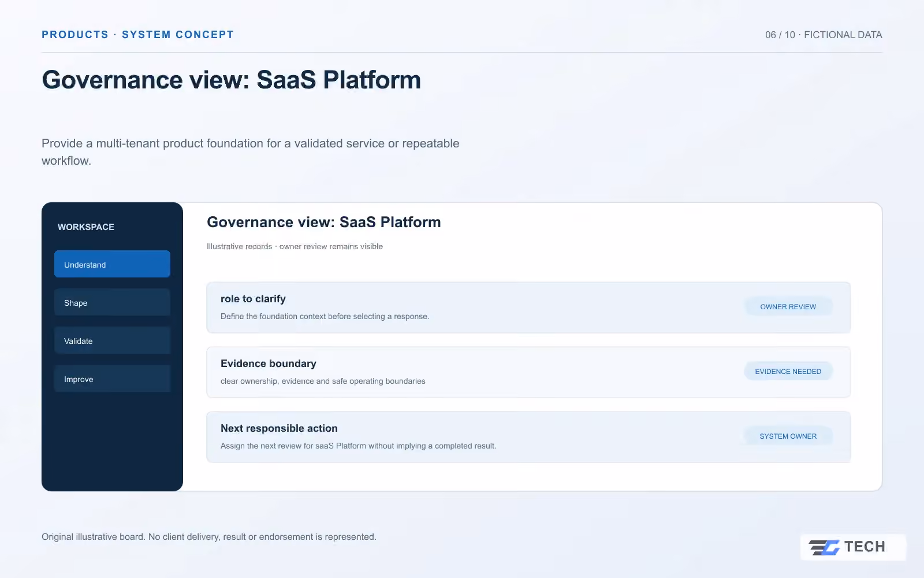The height and width of the screenshot is (578, 924).
Task: Click the SYSTEM CONCEPT breadcrumb label
Action: click(x=178, y=35)
